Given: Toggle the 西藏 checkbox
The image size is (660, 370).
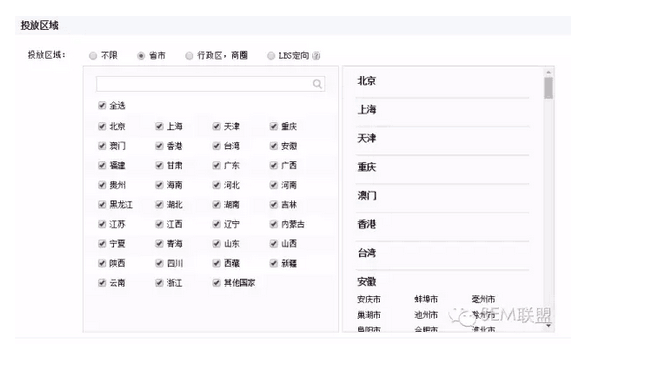Looking at the screenshot, I should tap(216, 263).
